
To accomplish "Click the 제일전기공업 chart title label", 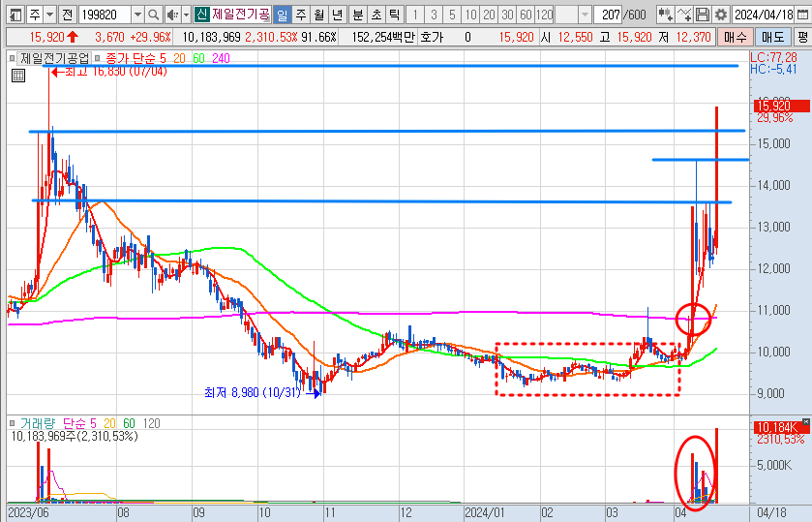I will coord(55,58).
